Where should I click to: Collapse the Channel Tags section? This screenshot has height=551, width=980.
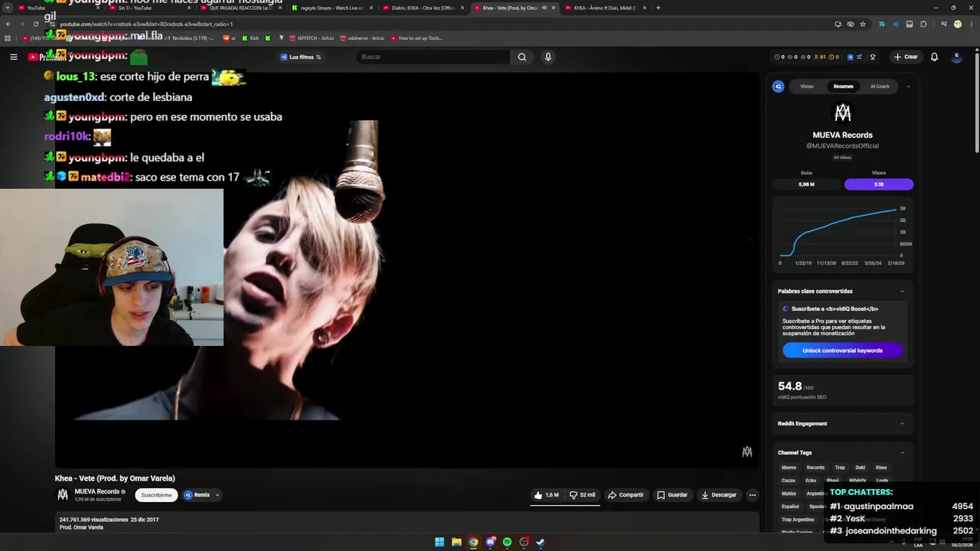click(902, 452)
